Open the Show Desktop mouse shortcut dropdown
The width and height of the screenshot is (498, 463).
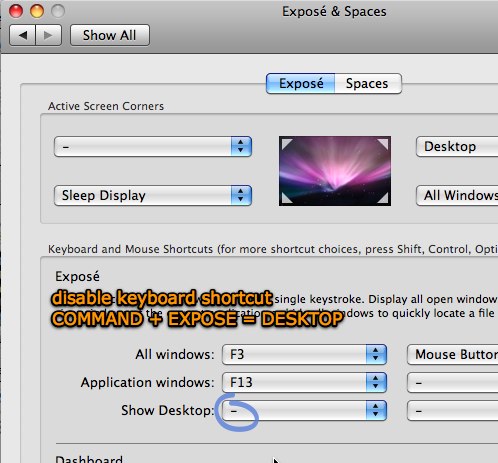(x=453, y=410)
